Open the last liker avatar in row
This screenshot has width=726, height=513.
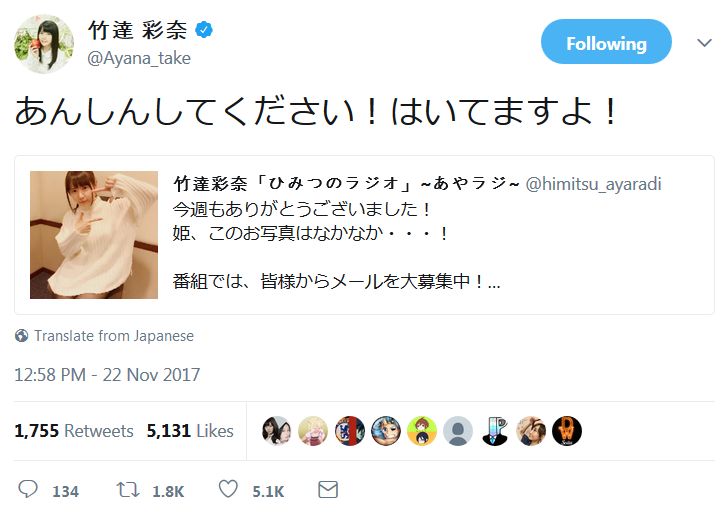[567, 431]
